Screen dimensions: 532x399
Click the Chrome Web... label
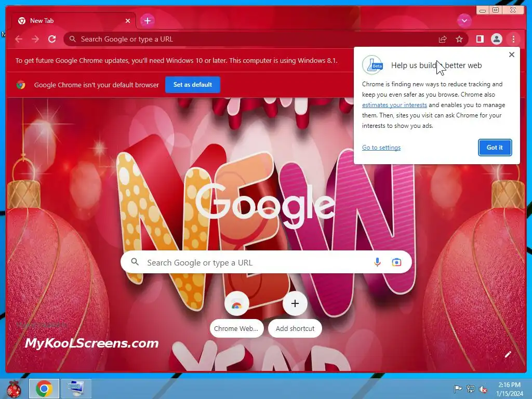pyautogui.click(x=236, y=328)
